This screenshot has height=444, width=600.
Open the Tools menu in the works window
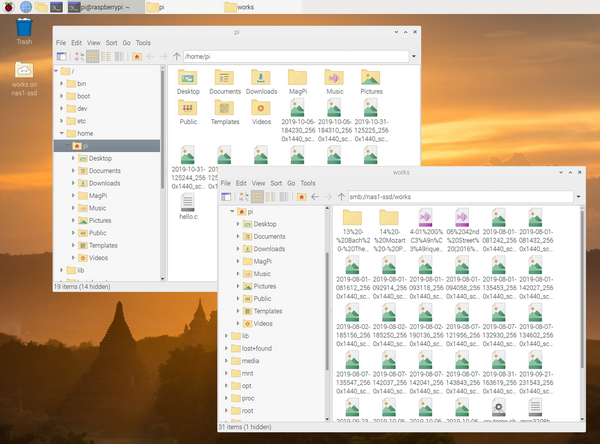pos(309,184)
